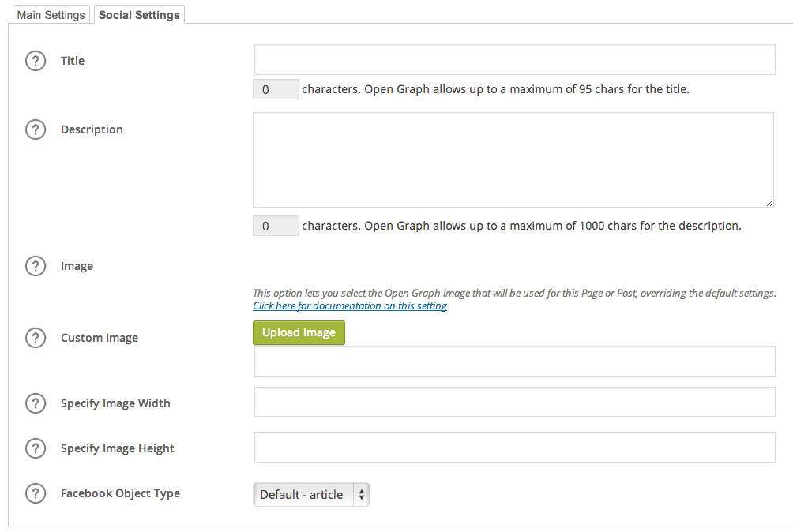The image size is (793, 532).
Task: Focus the Custom Image URL field
Action: (x=513, y=361)
